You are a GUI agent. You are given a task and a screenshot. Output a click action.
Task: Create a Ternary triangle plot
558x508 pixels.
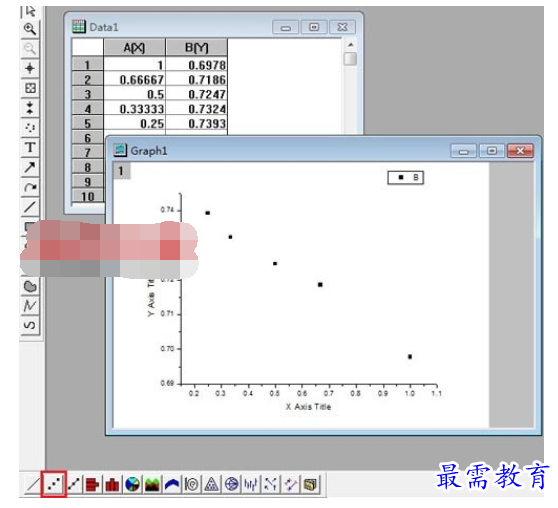(212, 485)
